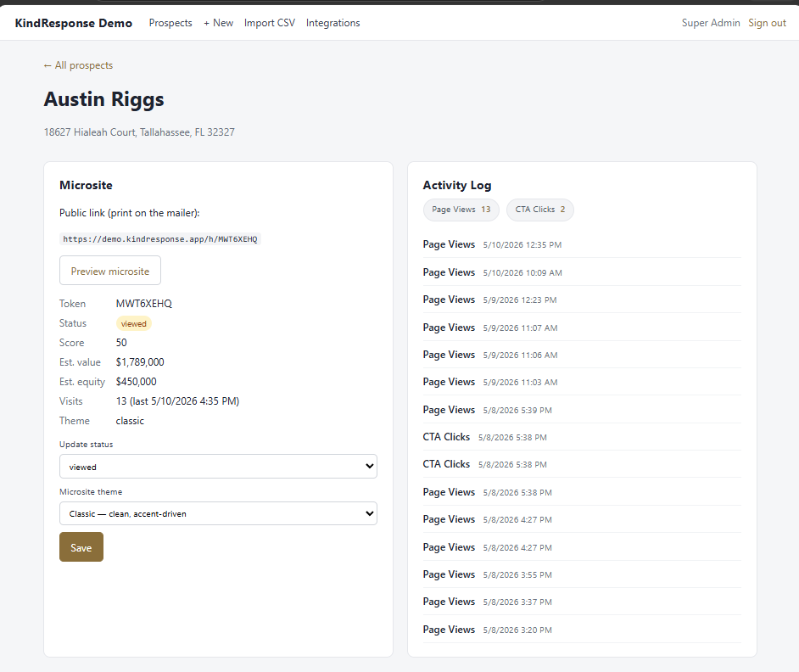
Task: Click the score value 50
Action: tap(121, 343)
